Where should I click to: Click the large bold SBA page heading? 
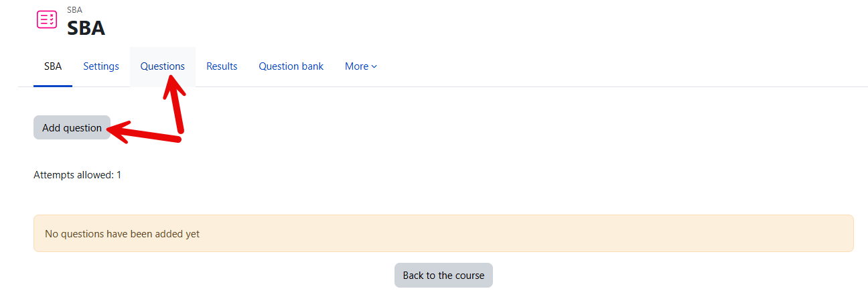tap(86, 28)
